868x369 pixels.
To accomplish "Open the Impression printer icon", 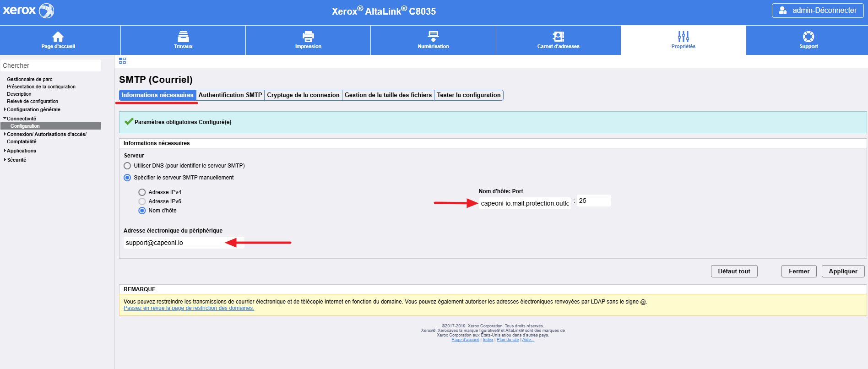I will 308,37.
